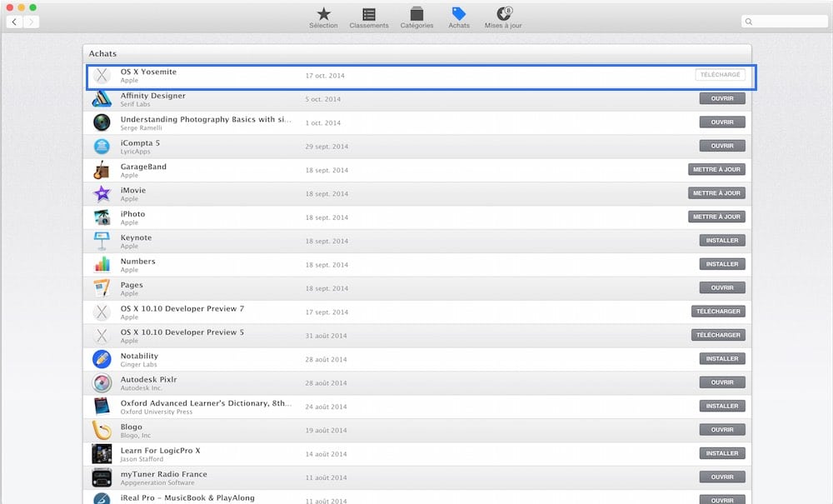The width and height of the screenshot is (833, 504).
Task: Focus the App Store search field
Action: click(x=784, y=22)
